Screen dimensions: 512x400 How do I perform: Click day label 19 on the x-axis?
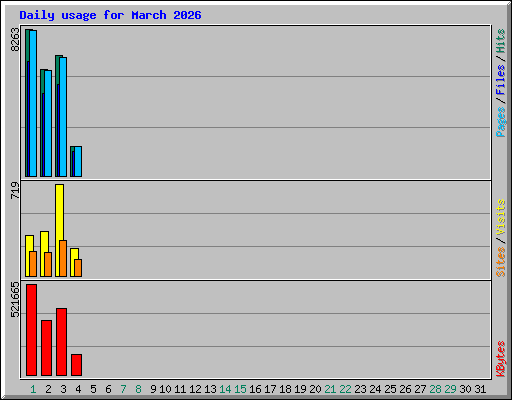tap(300, 389)
